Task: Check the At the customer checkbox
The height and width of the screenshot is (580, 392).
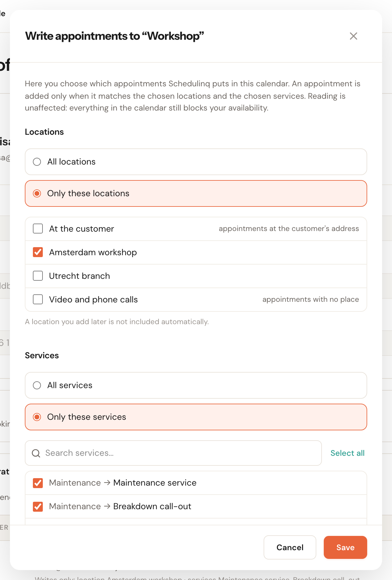Action: [x=38, y=229]
